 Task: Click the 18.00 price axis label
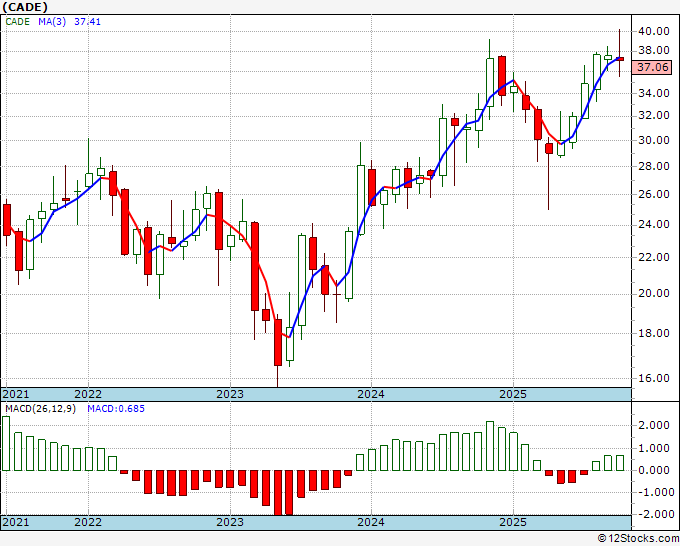[x=653, y=333]
